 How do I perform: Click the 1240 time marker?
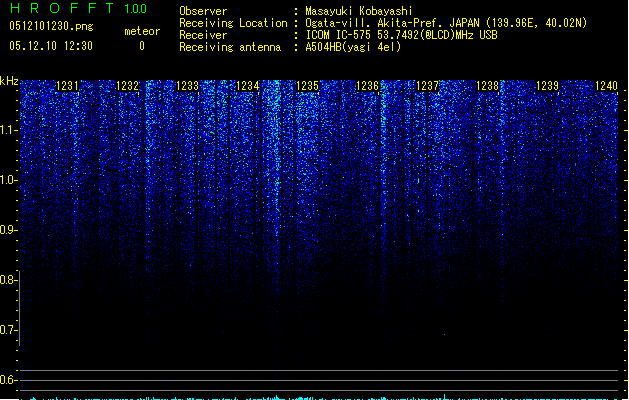pos(607,86)
